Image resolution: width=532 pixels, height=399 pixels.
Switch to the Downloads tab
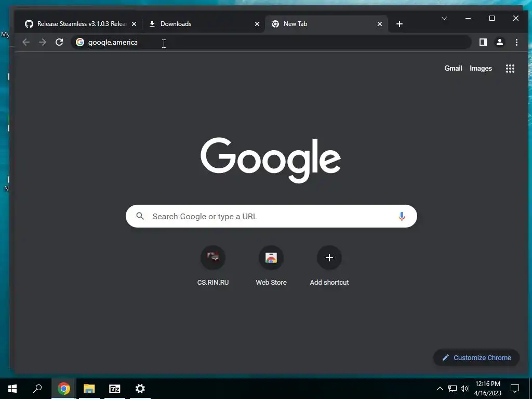pyautogui.click(x=203, y=24)
